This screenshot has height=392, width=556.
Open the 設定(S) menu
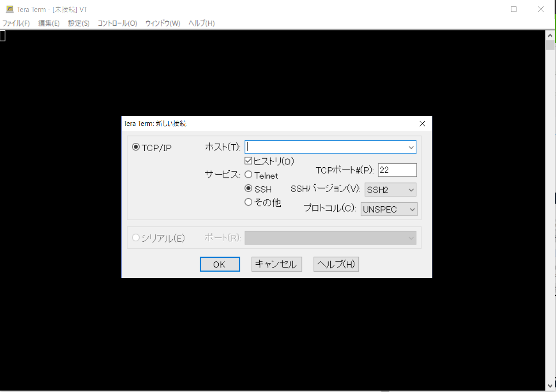[x=78, y=23]
